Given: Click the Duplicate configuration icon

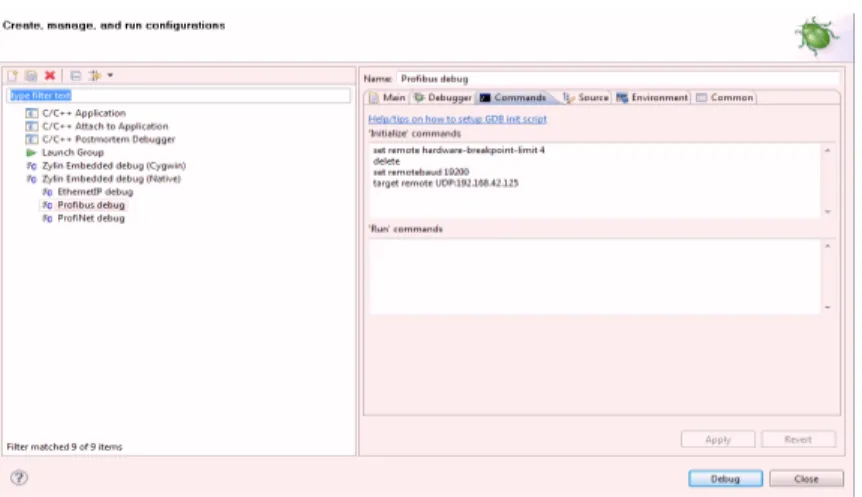Looking at the screenshot, I should tap(31, 75).
